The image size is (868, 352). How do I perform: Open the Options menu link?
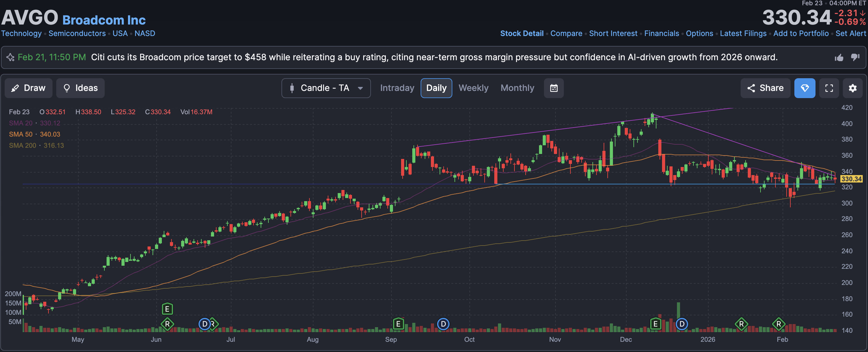pos(699,33)
